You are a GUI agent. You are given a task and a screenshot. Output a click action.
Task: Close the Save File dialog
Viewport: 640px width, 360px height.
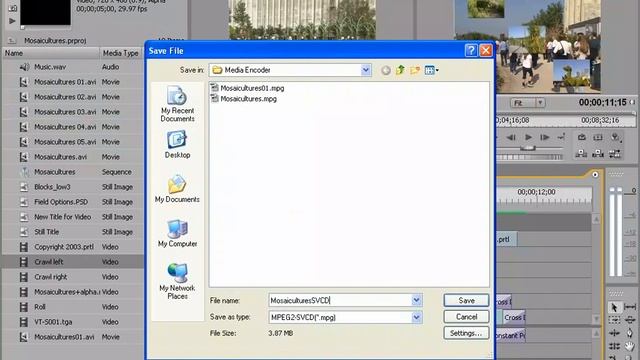point(486,50)
